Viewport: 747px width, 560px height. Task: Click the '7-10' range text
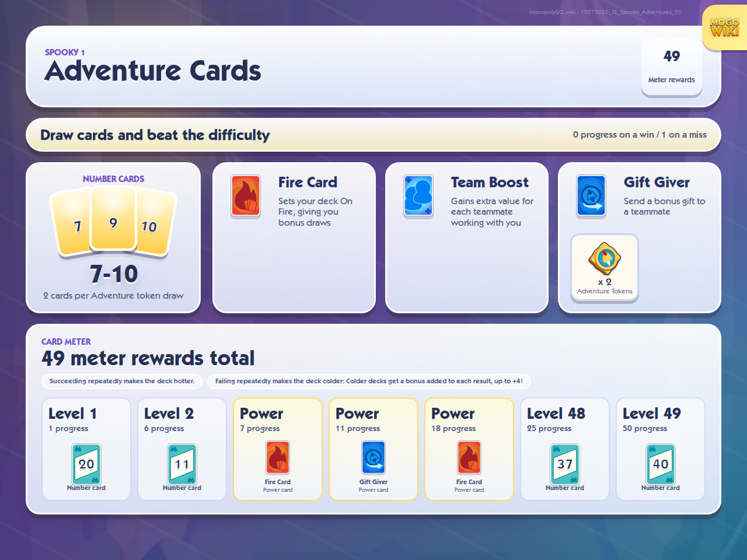click(114, 274)
